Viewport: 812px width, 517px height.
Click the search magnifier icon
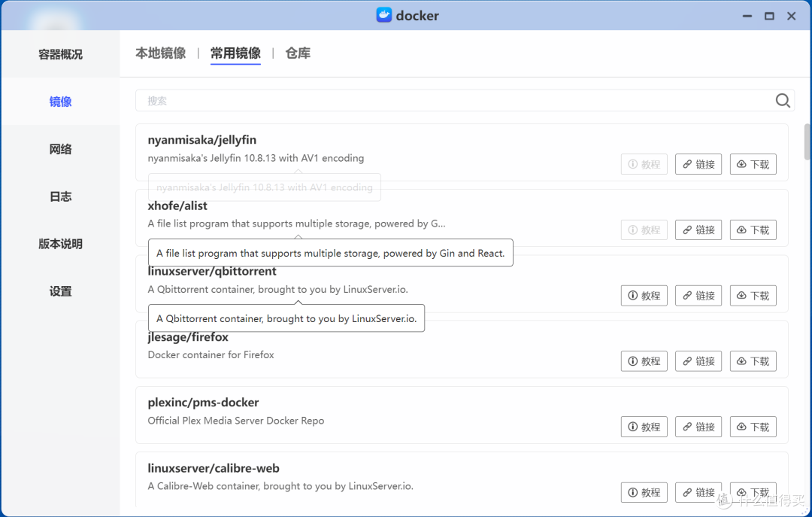click(783, 101)
